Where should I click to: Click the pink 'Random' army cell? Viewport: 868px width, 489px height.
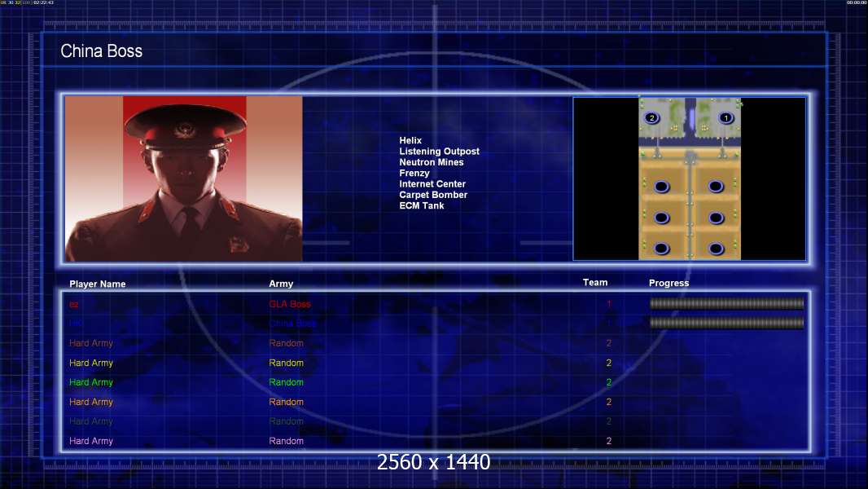click(286, 441)
